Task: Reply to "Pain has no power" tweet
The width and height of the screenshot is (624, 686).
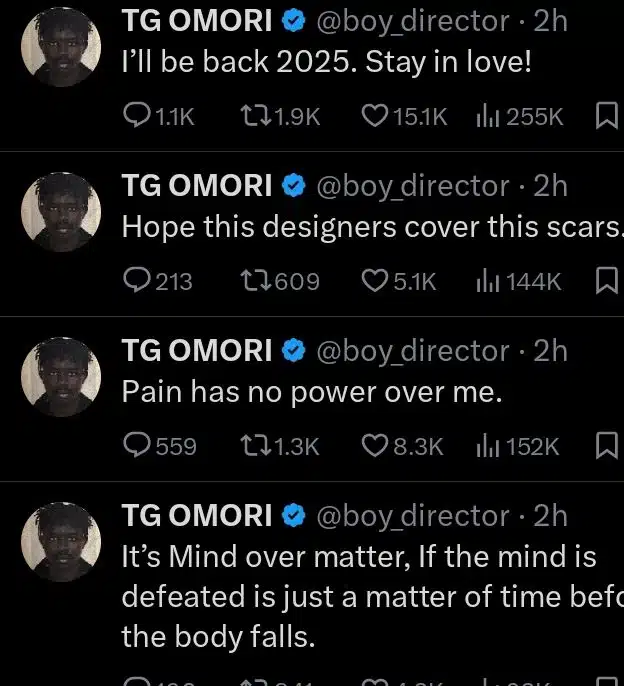Action: pyautogui.click(x=136, y=446)
